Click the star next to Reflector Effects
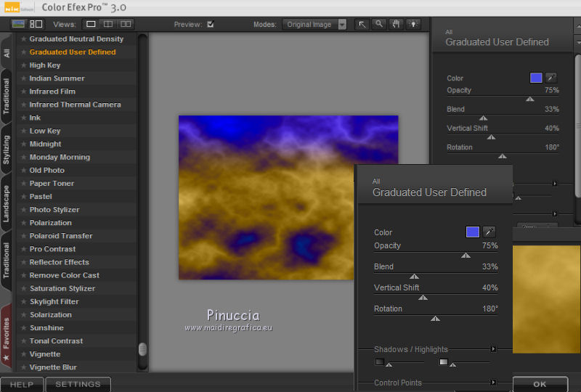 [x=23, y=262]
